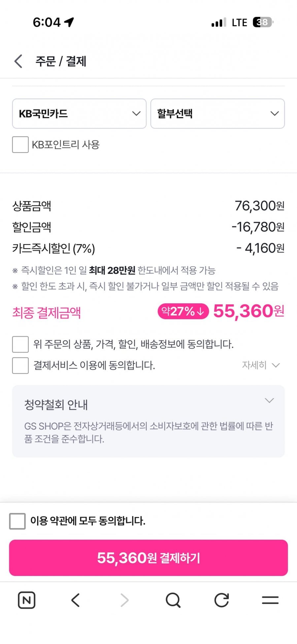Tap the browser forward arrow
The width and height of the screenshot is (297, 644).
124,600
